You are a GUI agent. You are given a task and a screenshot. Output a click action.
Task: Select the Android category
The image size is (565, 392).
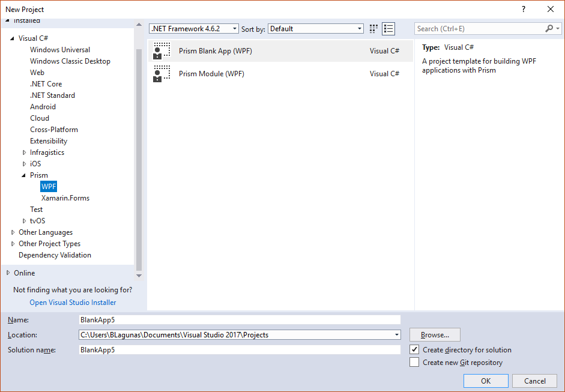coord(43,107)
